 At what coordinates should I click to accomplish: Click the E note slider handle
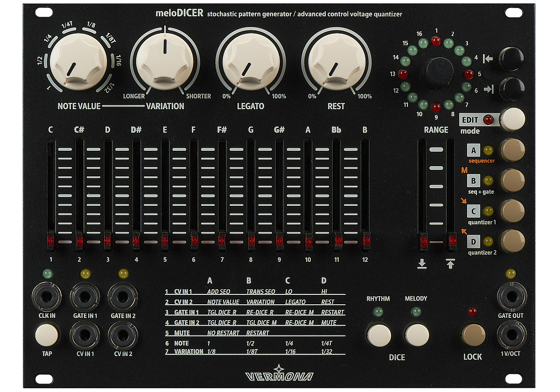point(165,241)
